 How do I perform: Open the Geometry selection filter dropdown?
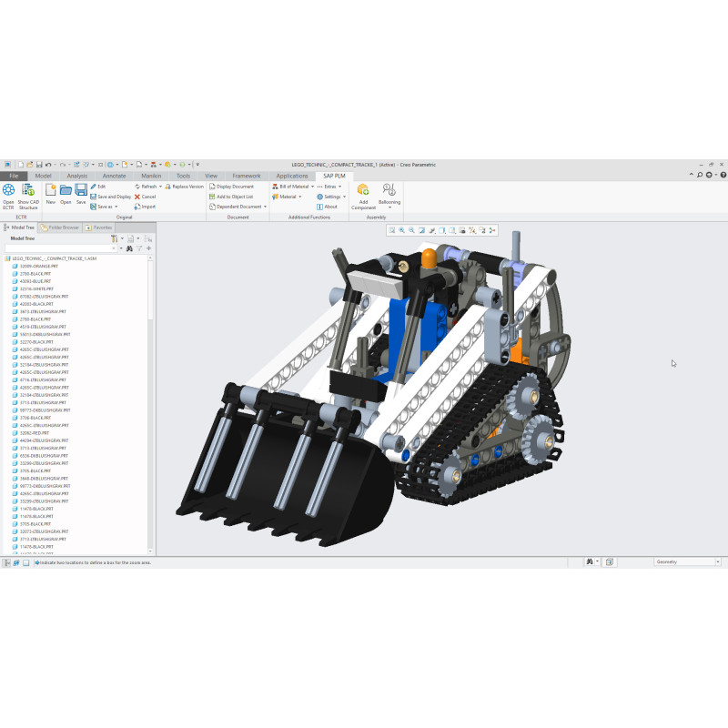689,561
